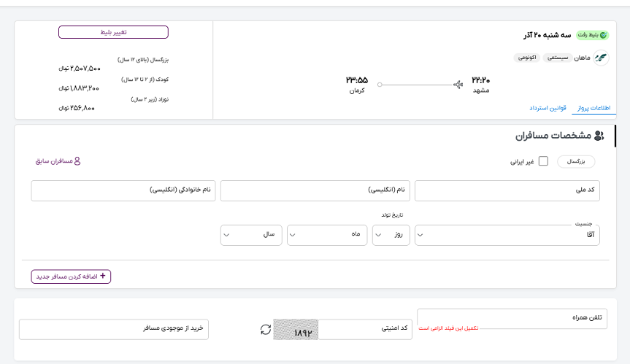Click اضافه کردن مسافر جدید button
Image resolution: width=630 pixels, height=364 pixels.
tap(71, 276)
